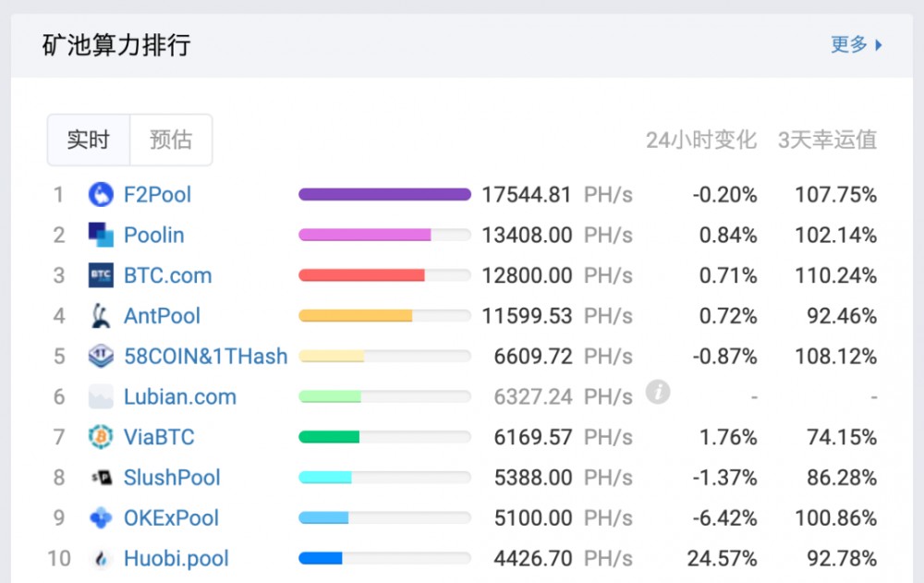Click the F2Pool logo icon
924x583 pixels.
pos(101,195)
